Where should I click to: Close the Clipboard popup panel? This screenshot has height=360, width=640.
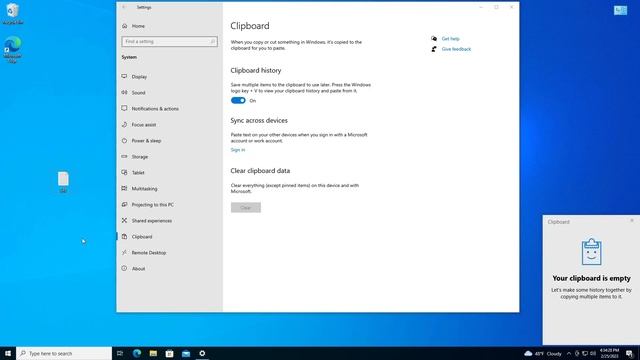click(x=632, y=220)
